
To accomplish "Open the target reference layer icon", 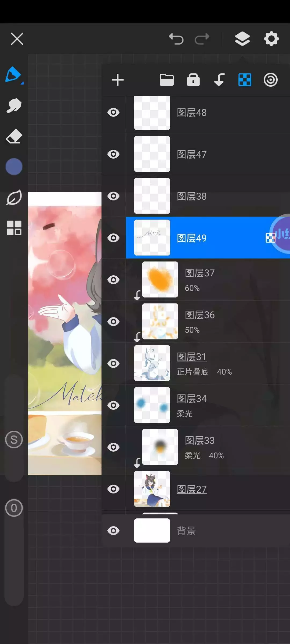I will [270, 80].
